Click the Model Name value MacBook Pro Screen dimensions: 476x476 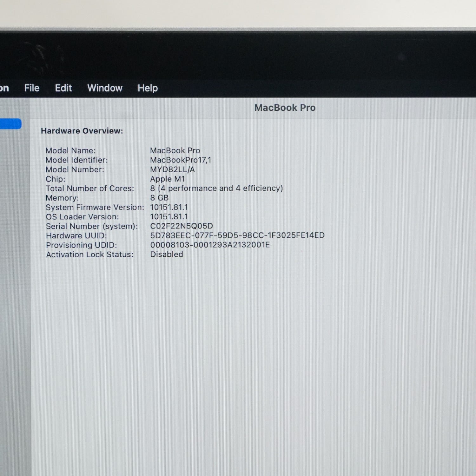click(x=175, y=150)
